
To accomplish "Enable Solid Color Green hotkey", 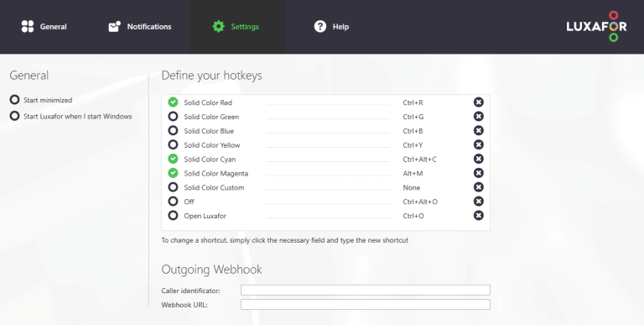I will click(173, 117).
